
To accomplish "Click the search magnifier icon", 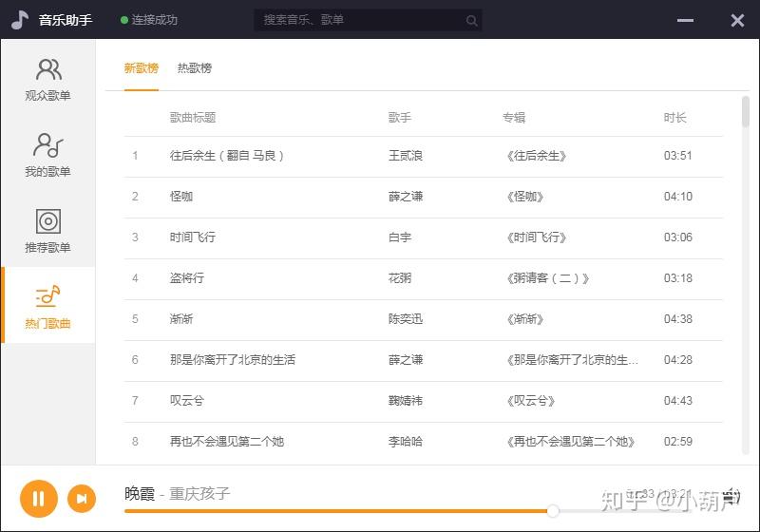I will [x=472, y=20].
